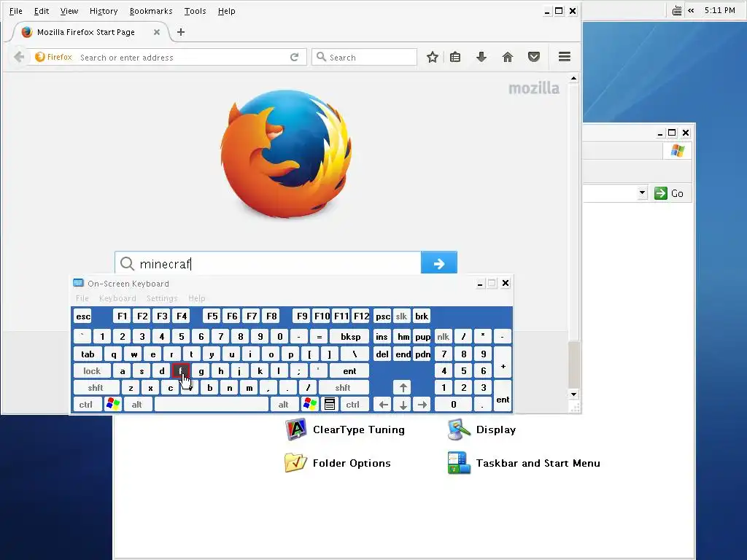Toggle the left ctrl key
The image size is (747, 560).
click(86, 404)
